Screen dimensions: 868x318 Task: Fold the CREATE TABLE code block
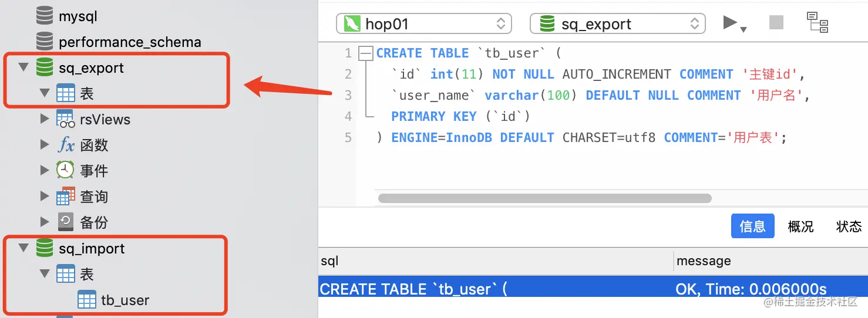point(366,53)
